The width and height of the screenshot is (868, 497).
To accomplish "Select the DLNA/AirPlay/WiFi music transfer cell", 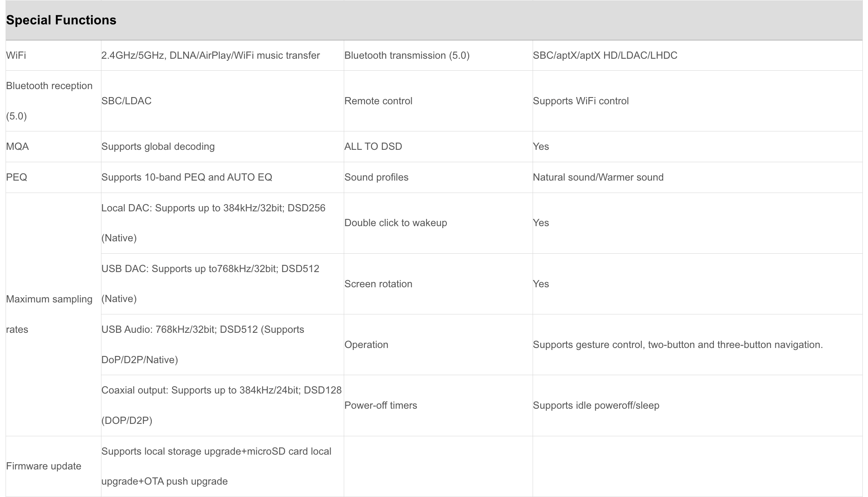I will 210,55.
